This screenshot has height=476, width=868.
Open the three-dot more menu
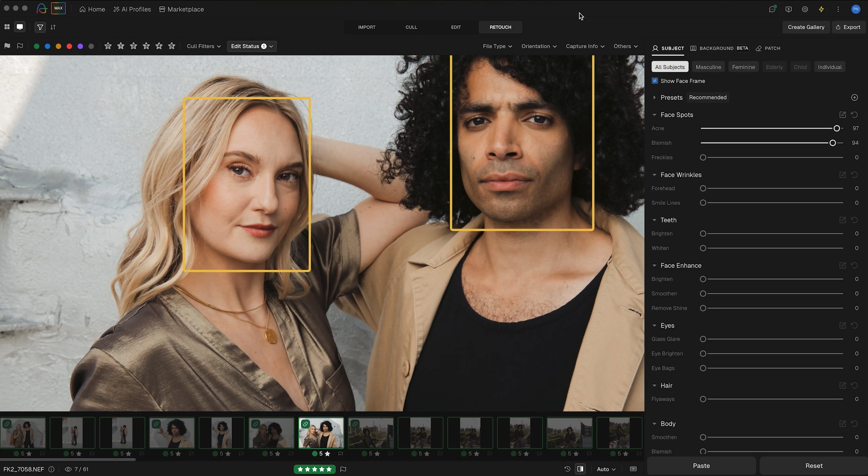click(838, 9)
